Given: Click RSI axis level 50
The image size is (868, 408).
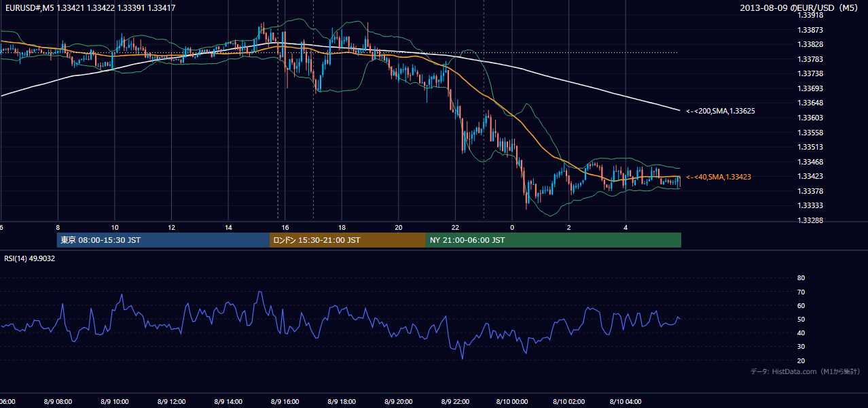Looking at the screenshot, I should click(801, 320).
